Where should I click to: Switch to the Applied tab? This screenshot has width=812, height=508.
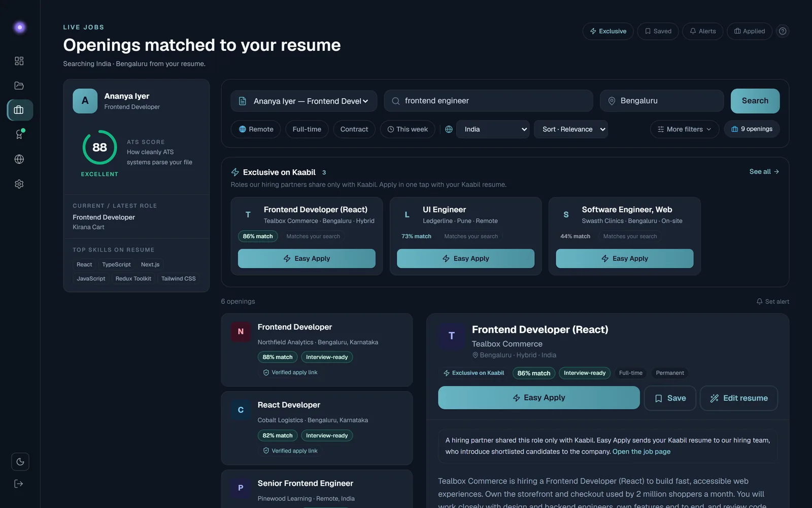tap(749, 31)
